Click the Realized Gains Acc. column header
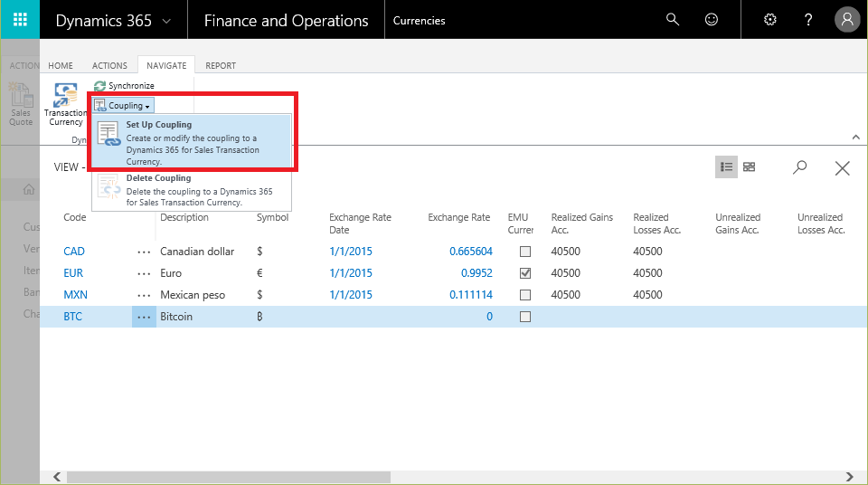868x485 pixels. pyautogui.click(x=581, y=223)
